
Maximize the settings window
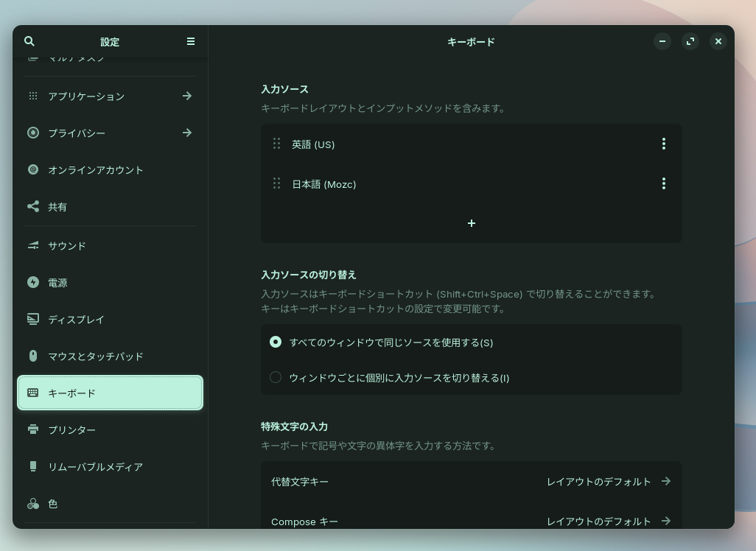[x=690, y=41]
